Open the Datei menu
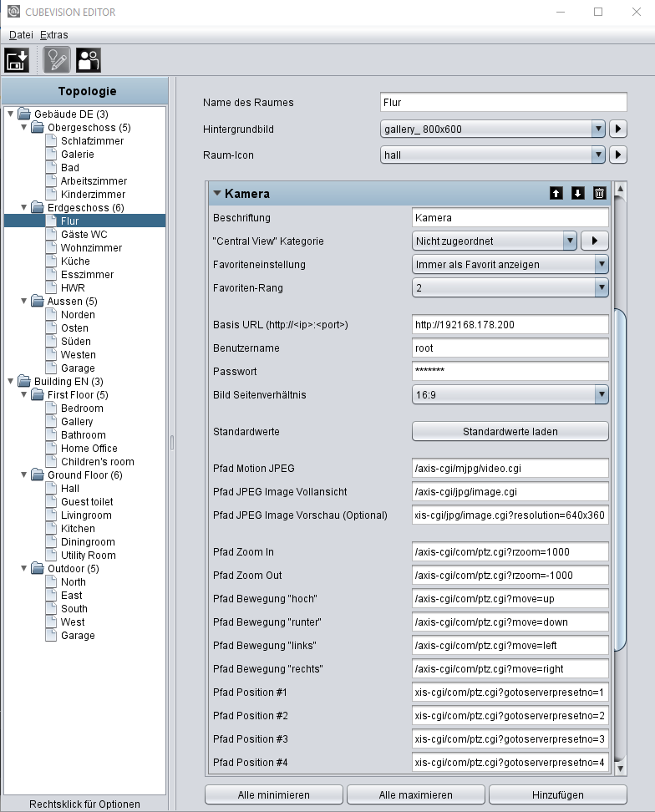Viewport: 655px width, 812px height. click(x=21, y=35)
